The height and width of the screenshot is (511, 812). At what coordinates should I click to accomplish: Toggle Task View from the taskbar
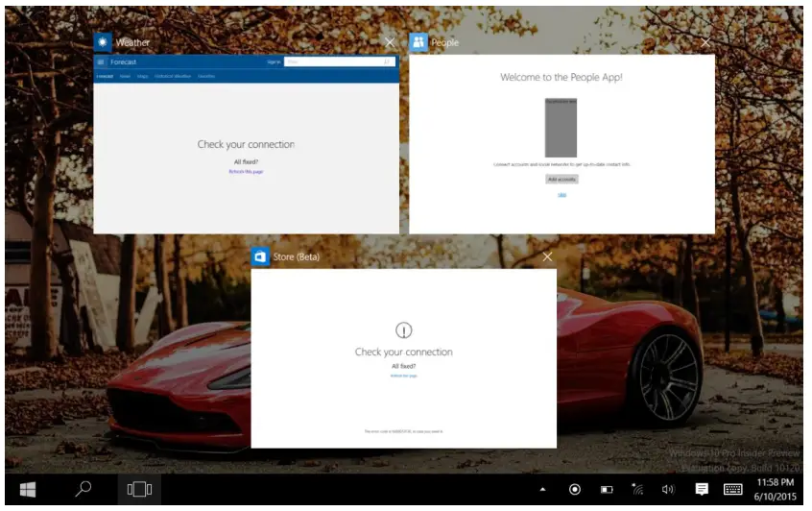[139, 490]
